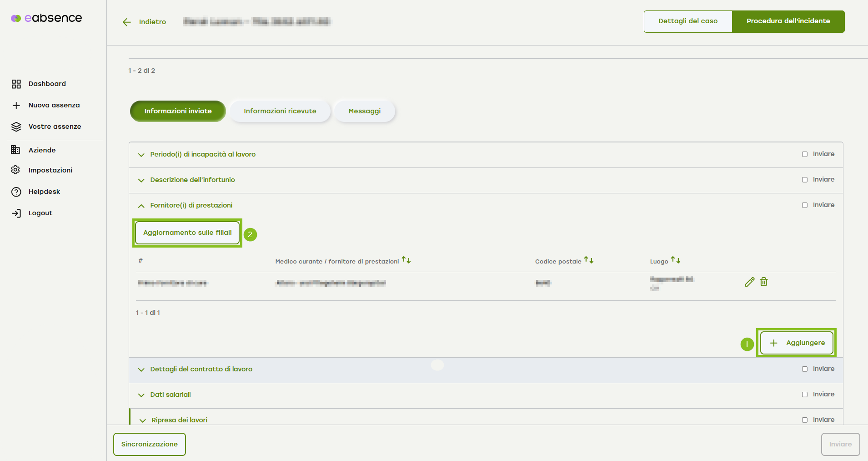This screenshot has width=868, height=461.
Task: Click the Impostazioni gear icon
Action: 16,170
